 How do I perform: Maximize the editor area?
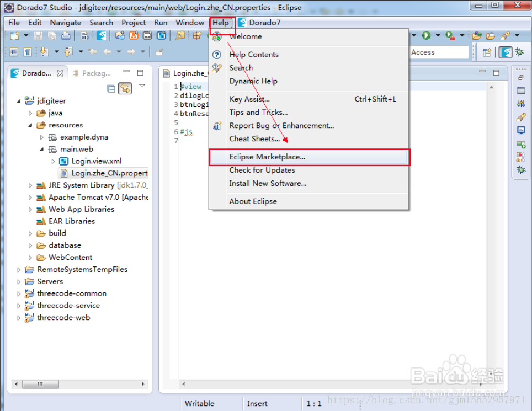coord(496,73)
